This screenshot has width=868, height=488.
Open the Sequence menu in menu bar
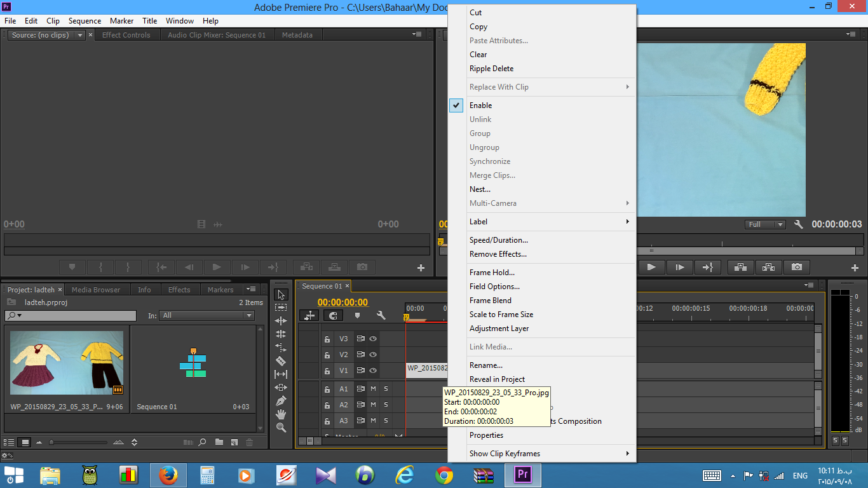click(x=85, y=21)
